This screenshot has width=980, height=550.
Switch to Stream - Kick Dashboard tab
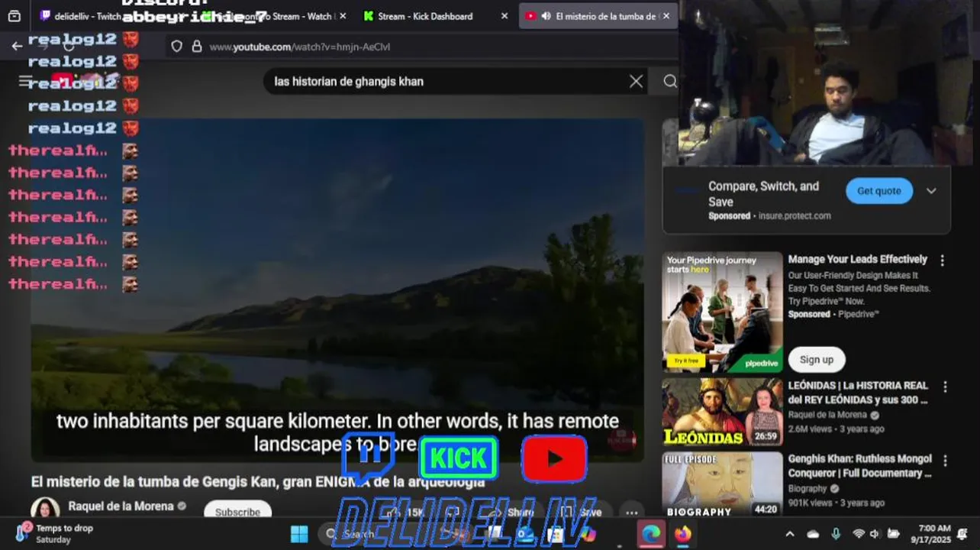click(x=426, y=16)
